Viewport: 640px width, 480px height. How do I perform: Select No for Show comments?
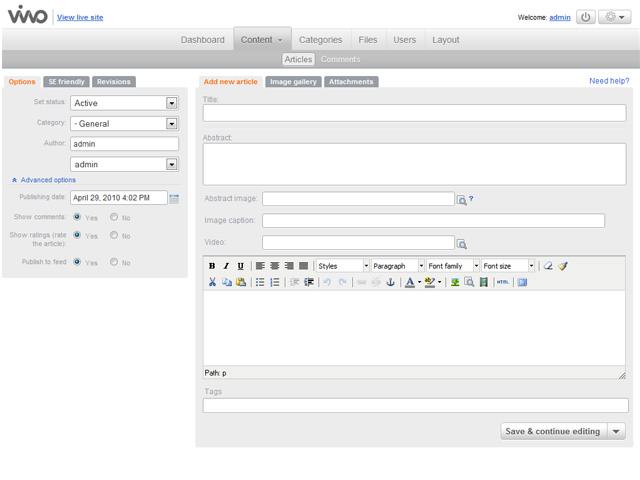pyautogui.click(x=114, y=217)
